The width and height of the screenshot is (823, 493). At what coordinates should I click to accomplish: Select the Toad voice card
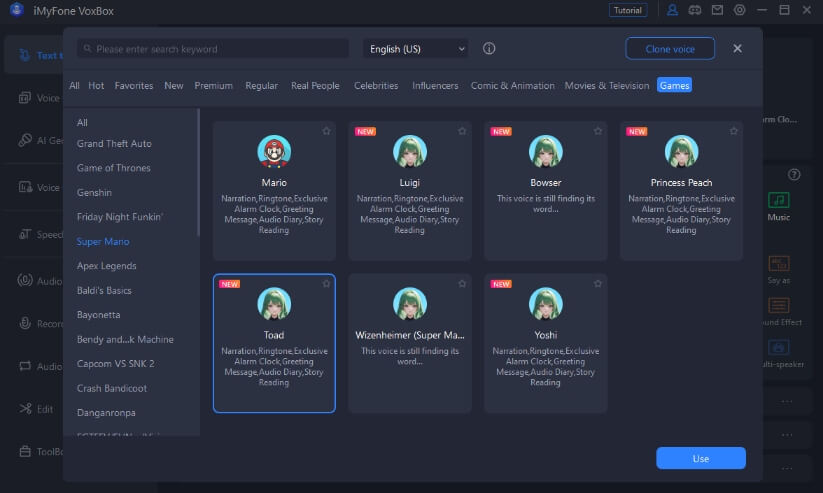[x=274, y=343]
